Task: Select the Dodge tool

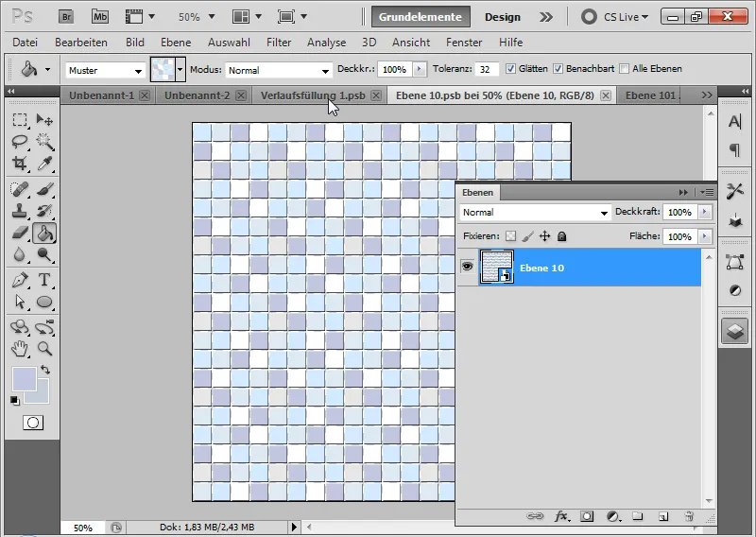Action: tap(44, 254)
